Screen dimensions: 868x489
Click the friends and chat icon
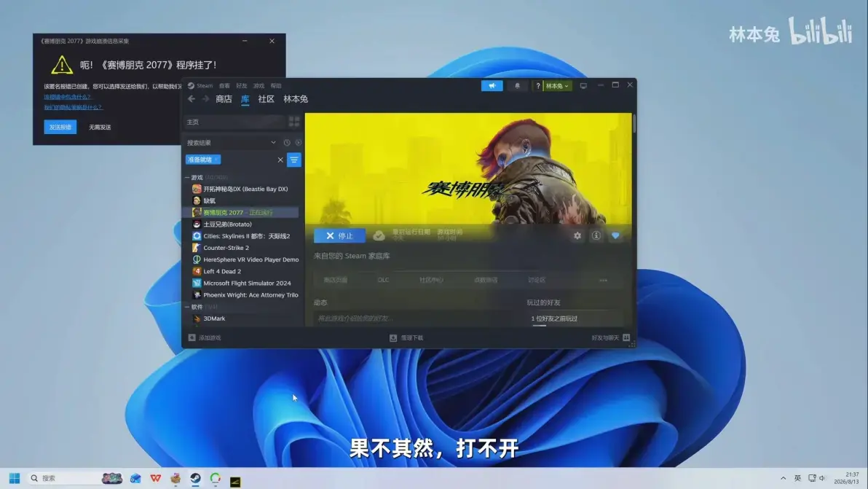(626, 337)
